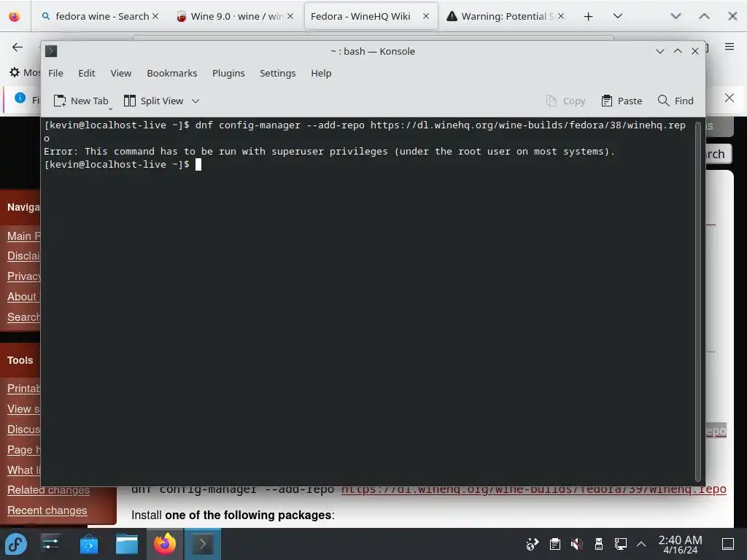Close the 'Fedora - WineHQ Wiki' tab
Viewport: 747px width, 560px height.
pyautogui.click(x=426, y=16)
